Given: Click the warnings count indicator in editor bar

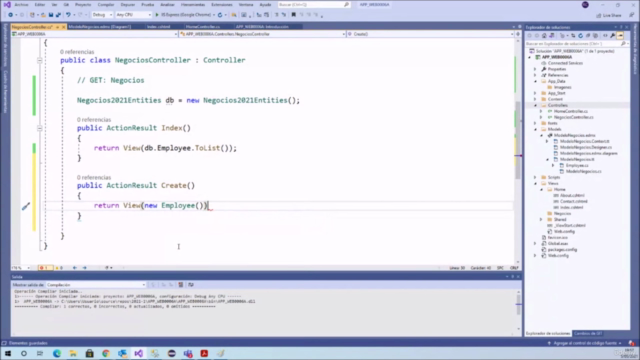Looking at the screenshot, I should coord(59,268).
